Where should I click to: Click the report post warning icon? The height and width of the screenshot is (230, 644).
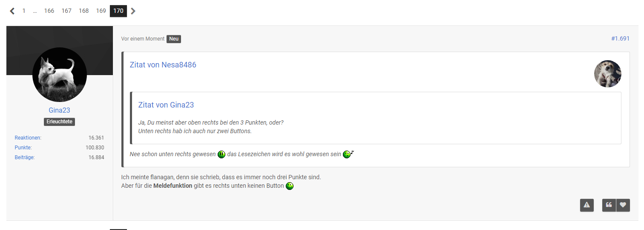[586, 205]
